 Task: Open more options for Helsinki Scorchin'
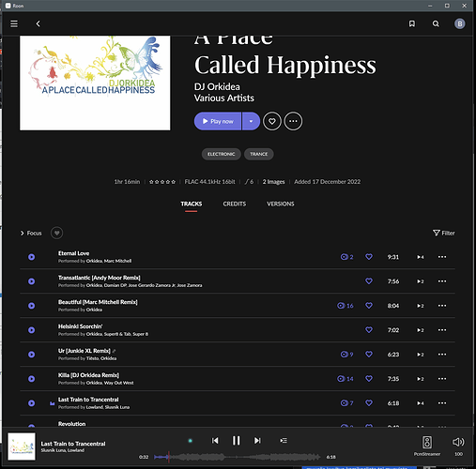coord(442,330)
